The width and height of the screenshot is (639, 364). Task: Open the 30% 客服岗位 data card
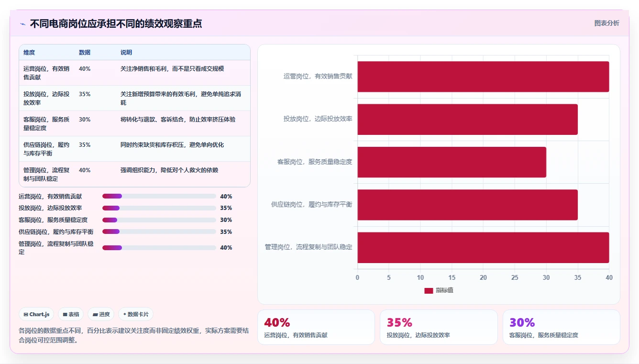pyautogui.click(x=562, y=327)
